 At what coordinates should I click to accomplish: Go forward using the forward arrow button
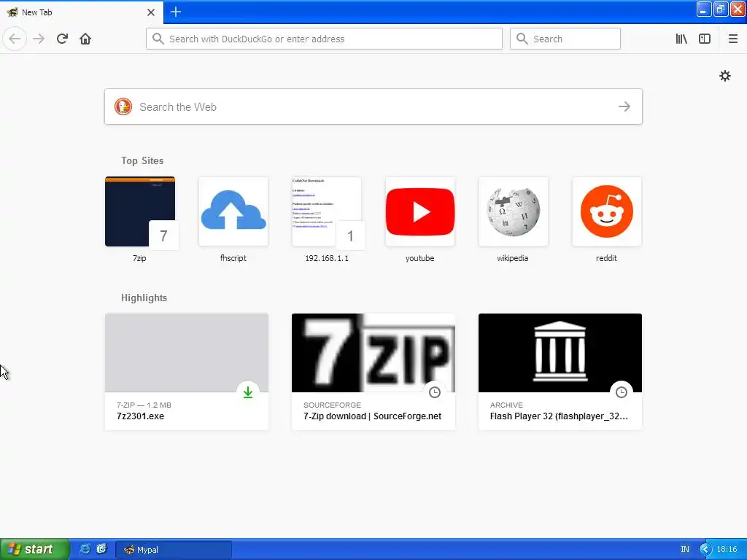coord(39,39)
